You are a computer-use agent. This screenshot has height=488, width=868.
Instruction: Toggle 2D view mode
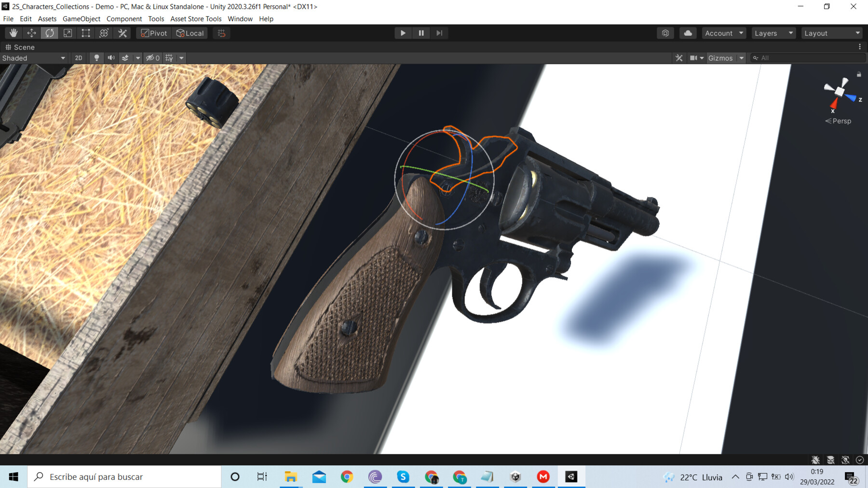pyautogui.click(x=79, y=58)
